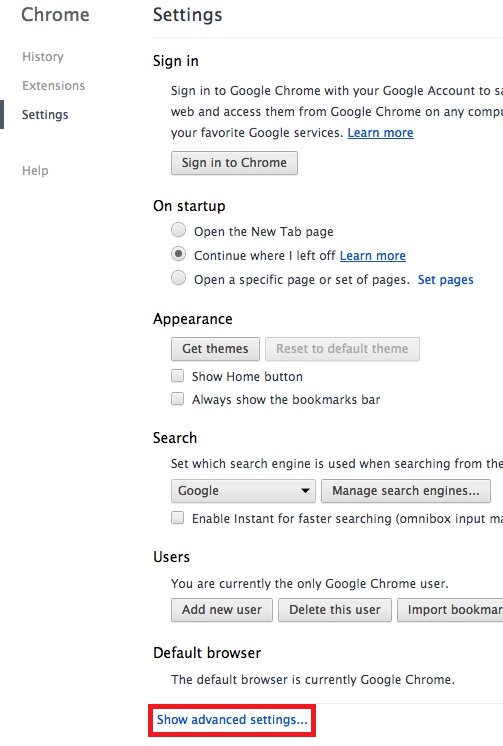
Task: Click the Delete this user button
Action: (335, 610)
